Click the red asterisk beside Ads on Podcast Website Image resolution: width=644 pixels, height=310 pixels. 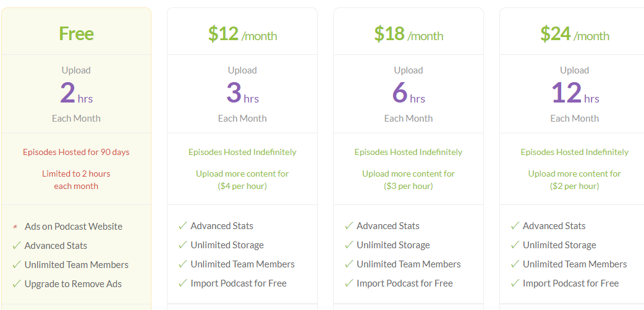point(15,227)
